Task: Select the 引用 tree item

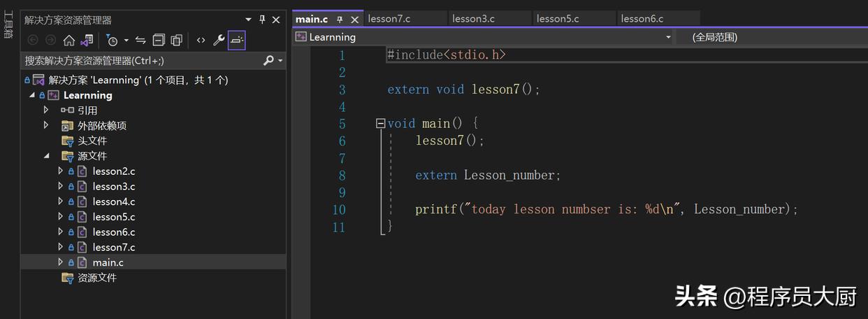Action: click(x=87, y=111)
